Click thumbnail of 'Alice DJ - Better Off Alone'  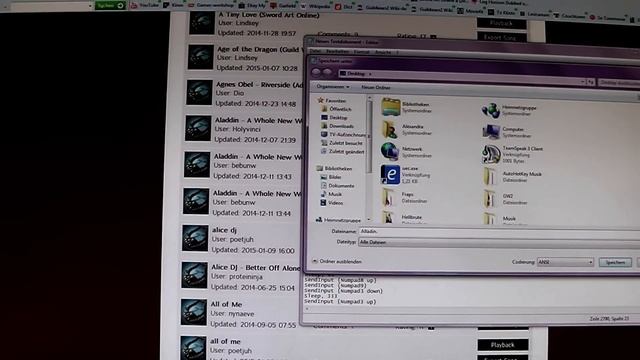194,275
